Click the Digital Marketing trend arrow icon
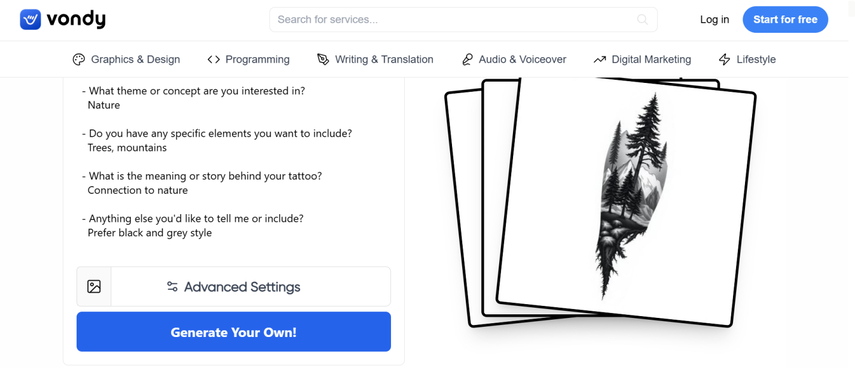Screen dimensions: 855x368 [x=600, y=59]
